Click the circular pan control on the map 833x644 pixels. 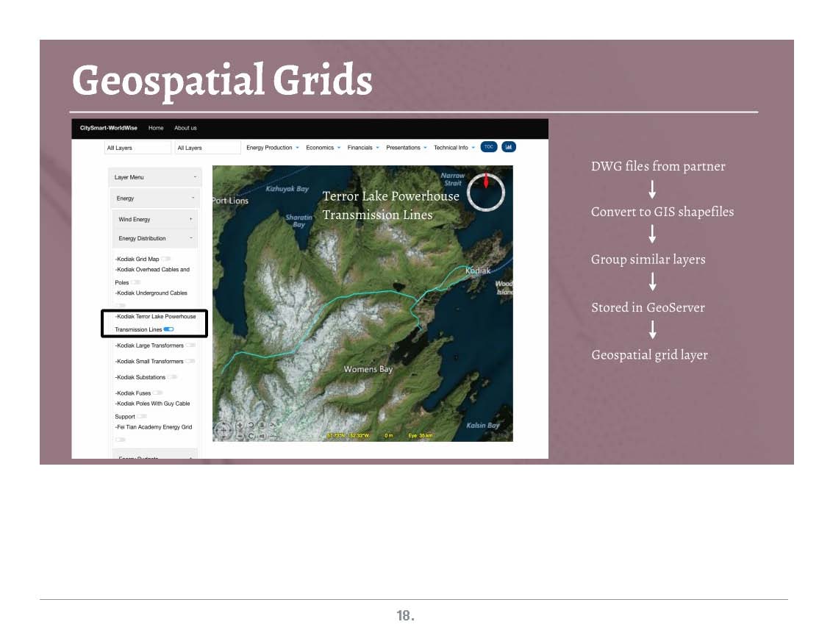[224, 430]
